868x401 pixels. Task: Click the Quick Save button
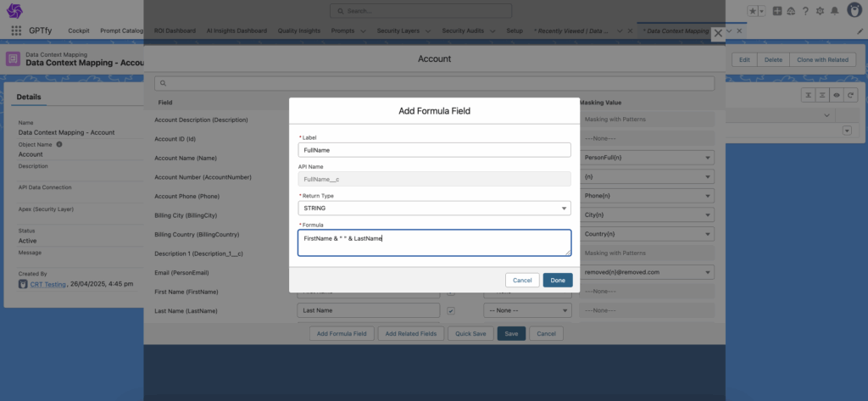click(470, 333)
